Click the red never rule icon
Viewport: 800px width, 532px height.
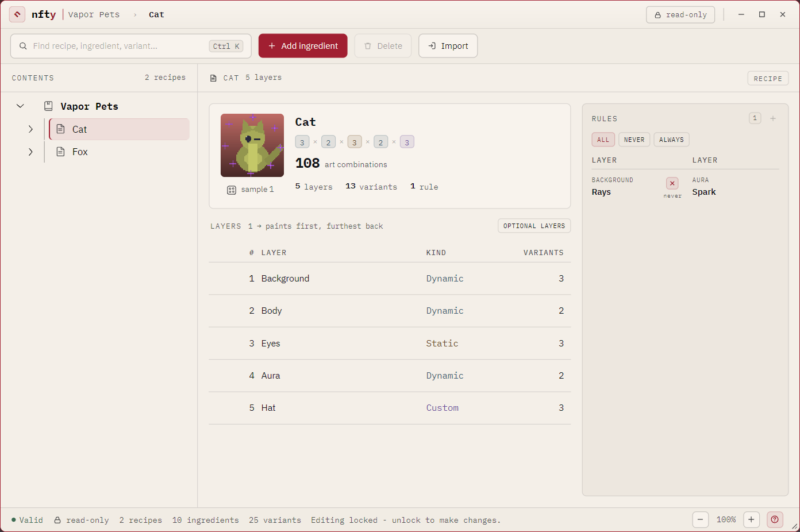672,183
